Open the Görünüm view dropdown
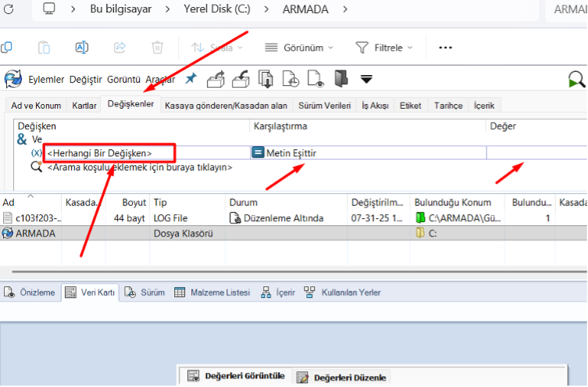Screen dimensions: 588x387 click(x=299, y=48)
